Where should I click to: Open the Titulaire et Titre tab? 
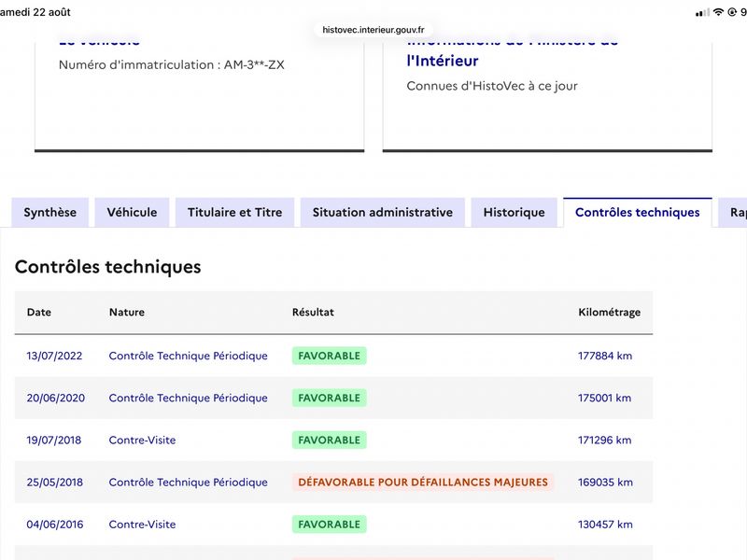click(235, 213)
